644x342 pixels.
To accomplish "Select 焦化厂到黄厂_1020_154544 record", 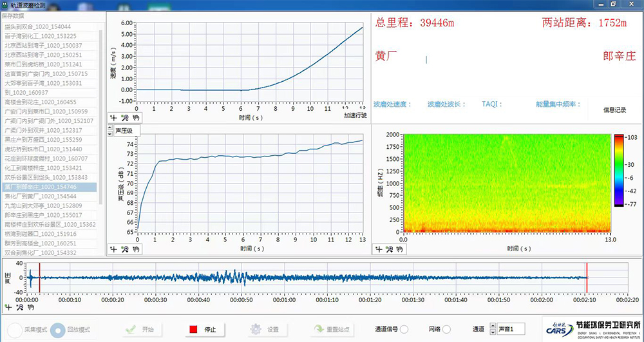I will [49, 196].
